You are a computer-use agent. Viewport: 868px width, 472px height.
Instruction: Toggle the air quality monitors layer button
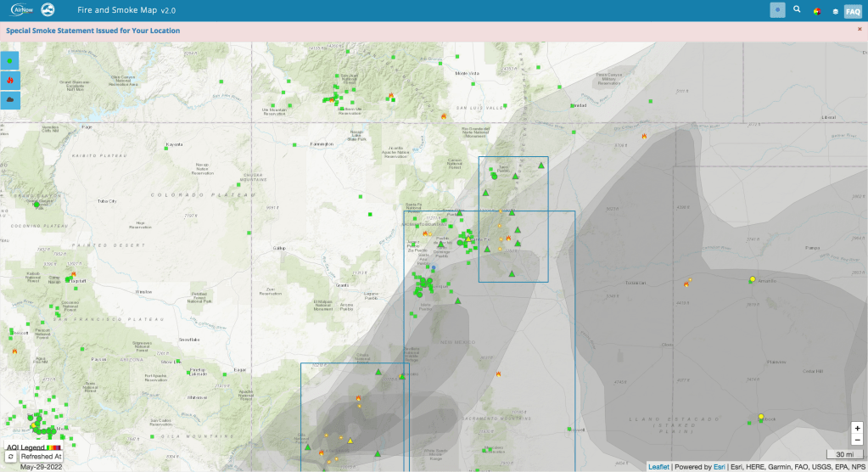tap(10, 60)
